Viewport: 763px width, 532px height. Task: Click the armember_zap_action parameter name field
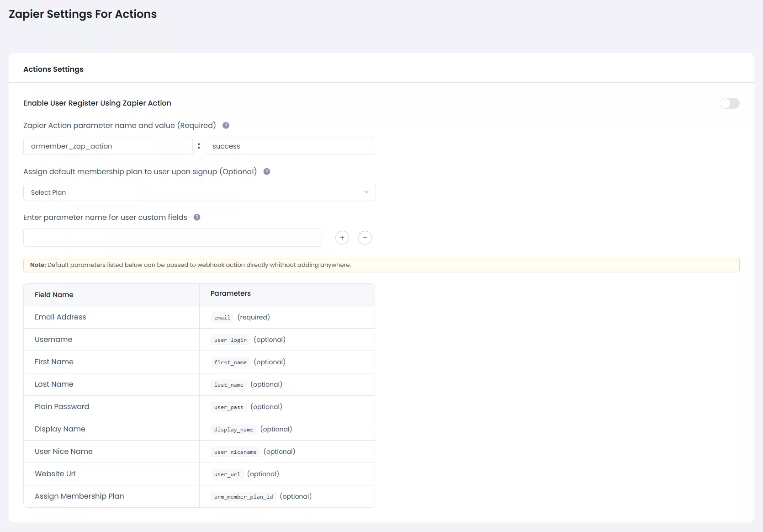(x=108, y=146)
